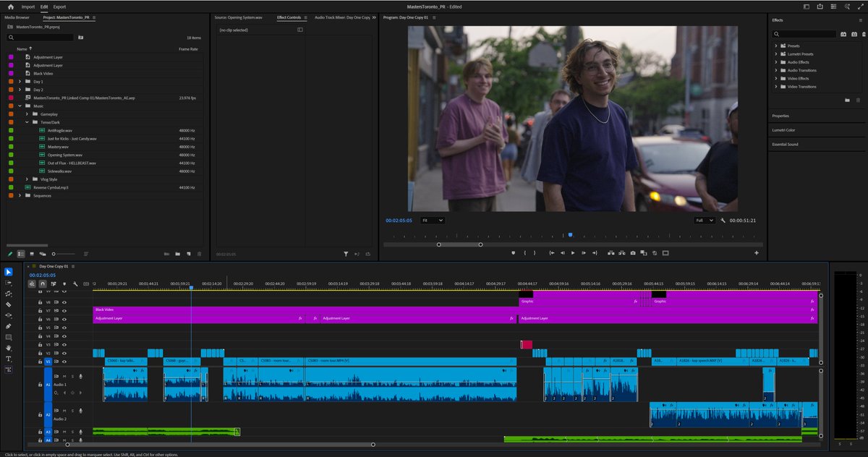Select the Hand tool
The height and width of the screenshot is (457, 868).
coord(9,348)
